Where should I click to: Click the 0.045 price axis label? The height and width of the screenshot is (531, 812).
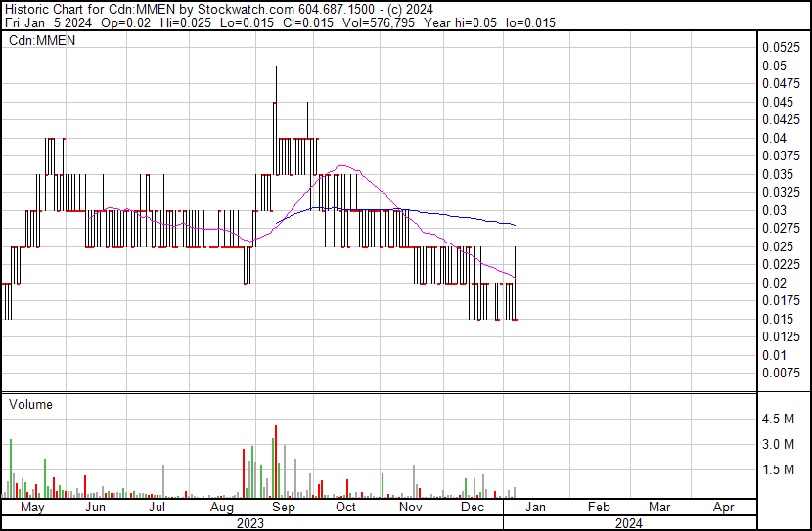[778, 102]
